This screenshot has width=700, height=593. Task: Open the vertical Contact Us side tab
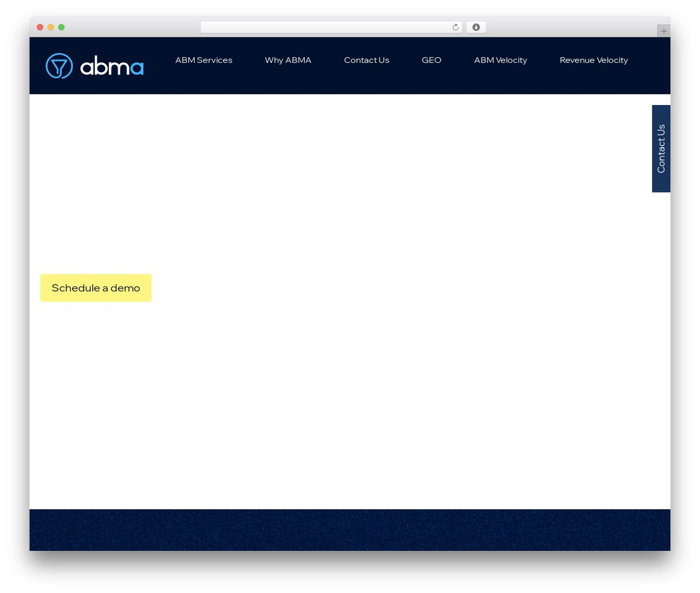pyautogui.click(x=661, y=149)
